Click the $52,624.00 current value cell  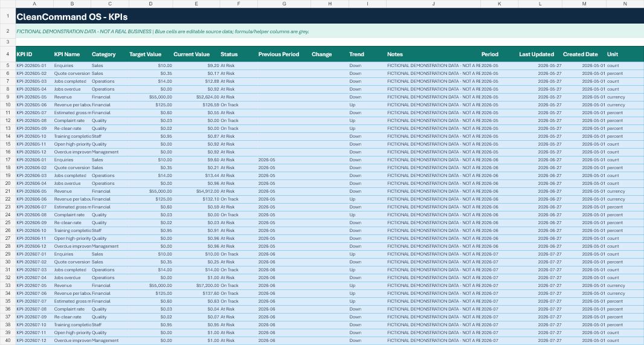[x=196, y=97]
